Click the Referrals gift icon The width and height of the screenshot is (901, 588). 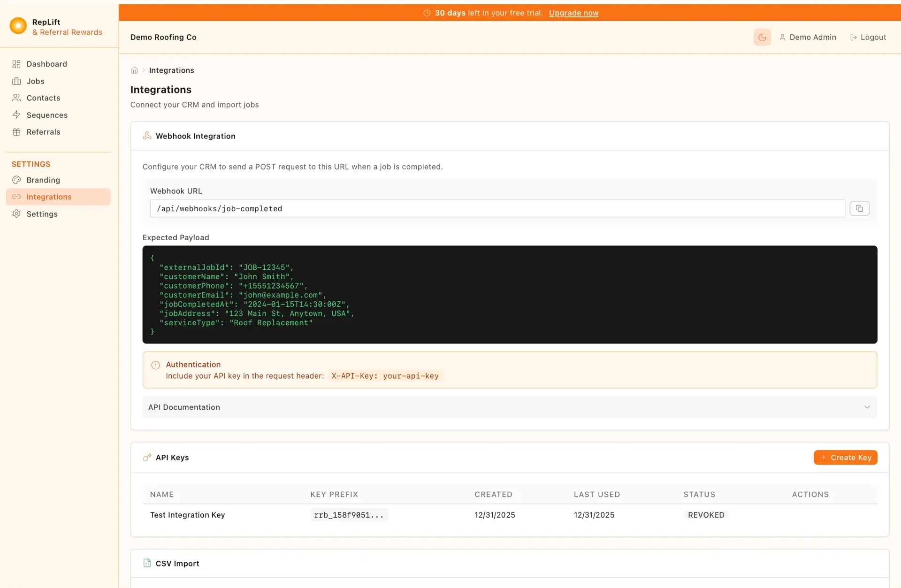pyautogui.click(x=16, y=132)
